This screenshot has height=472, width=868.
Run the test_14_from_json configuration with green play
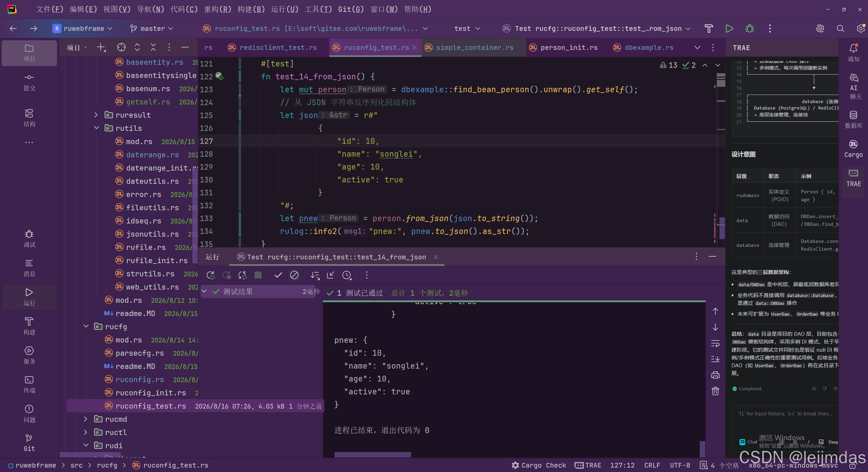pos(729,28)
